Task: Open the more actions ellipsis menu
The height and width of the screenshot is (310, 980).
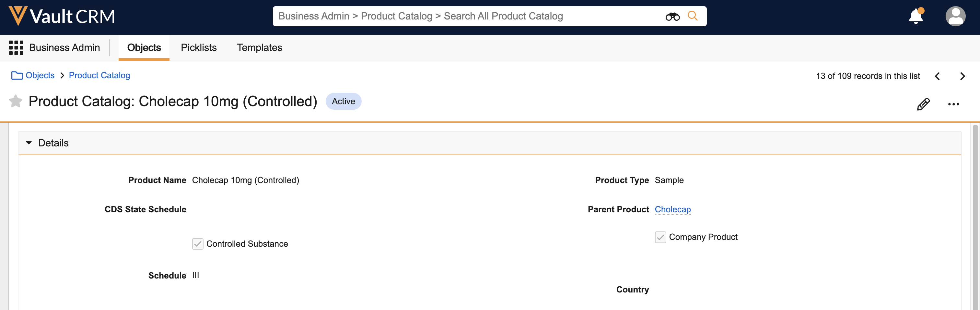Action: click(953, 104)
